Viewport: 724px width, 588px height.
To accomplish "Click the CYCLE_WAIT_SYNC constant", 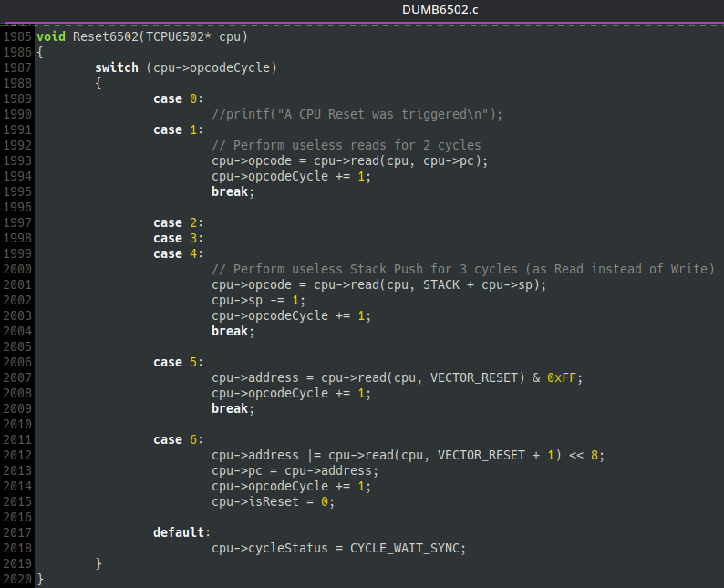I will (x=408, y=548).
